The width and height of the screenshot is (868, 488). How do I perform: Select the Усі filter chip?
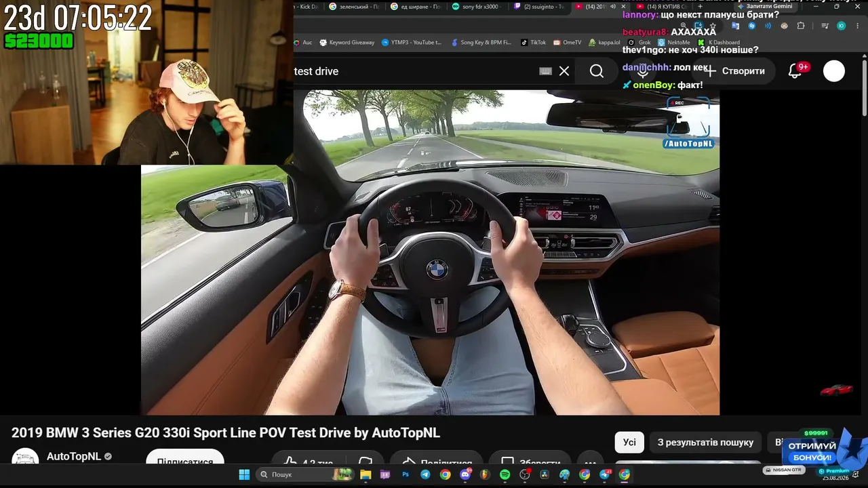click(629, 443)
